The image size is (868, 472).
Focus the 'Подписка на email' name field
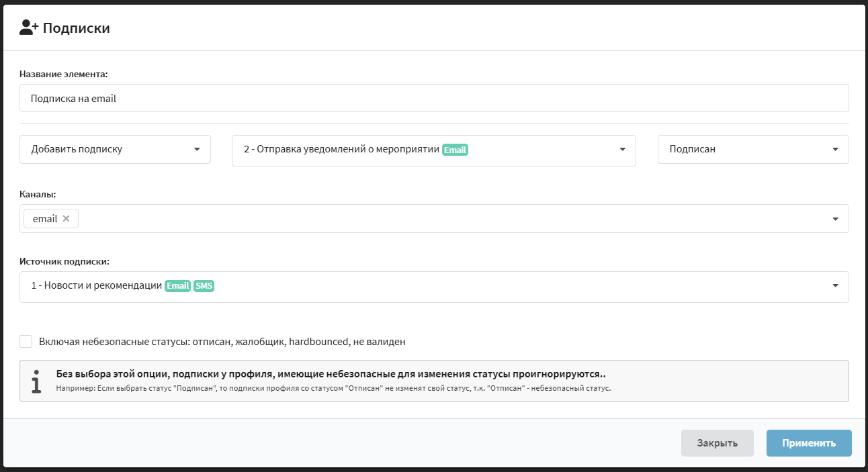click(433, 98)
